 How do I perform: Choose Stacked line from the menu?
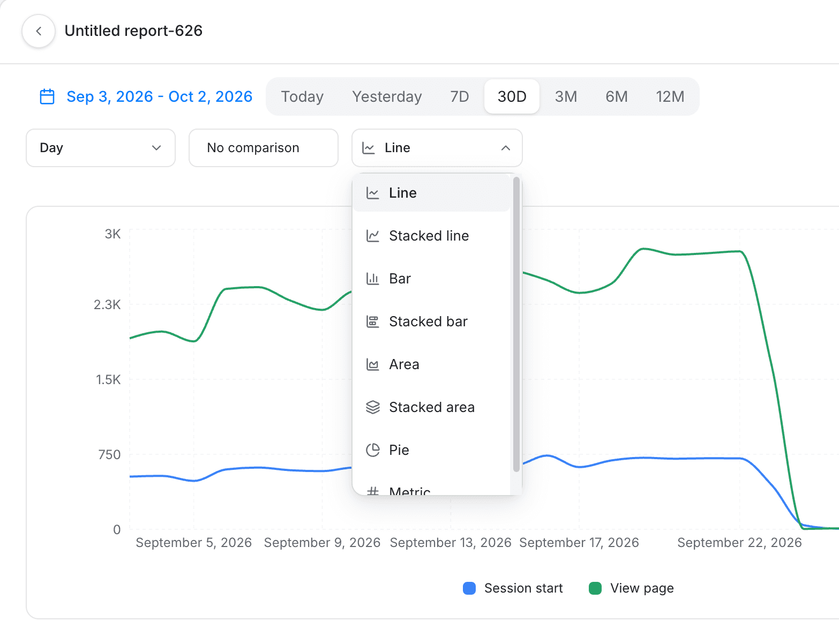tap(432, 236)
